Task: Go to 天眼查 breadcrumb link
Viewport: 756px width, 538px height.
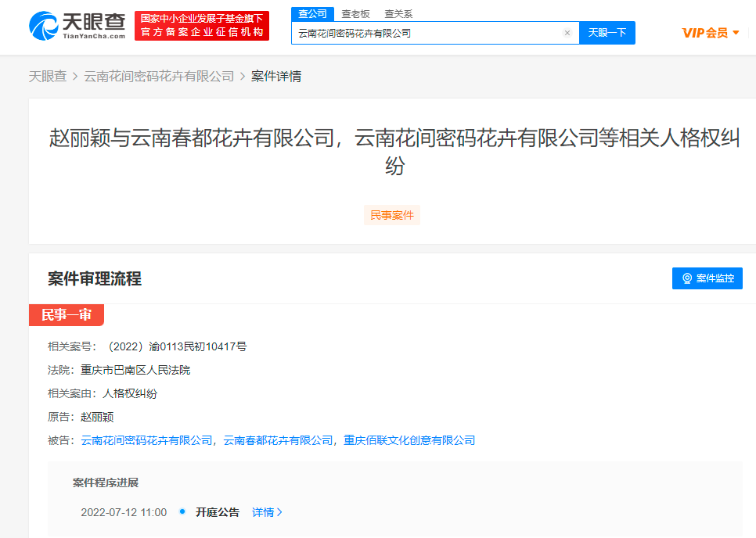Action: 47,76
